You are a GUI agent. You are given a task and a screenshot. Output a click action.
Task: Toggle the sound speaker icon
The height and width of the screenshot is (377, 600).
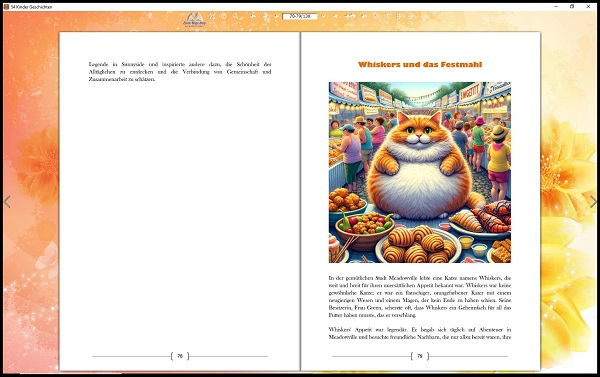pos(364,16)
